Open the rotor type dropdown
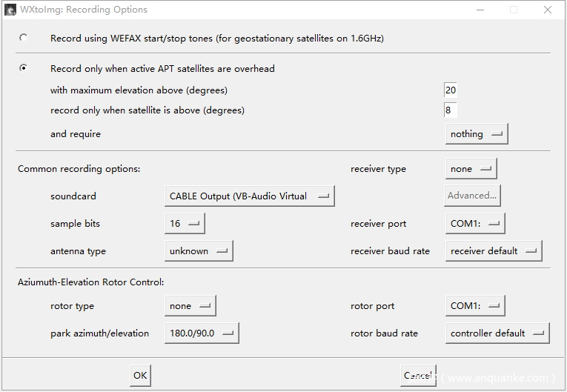The width and height of the screenshot is (567, 392). (x=190, y=306)
